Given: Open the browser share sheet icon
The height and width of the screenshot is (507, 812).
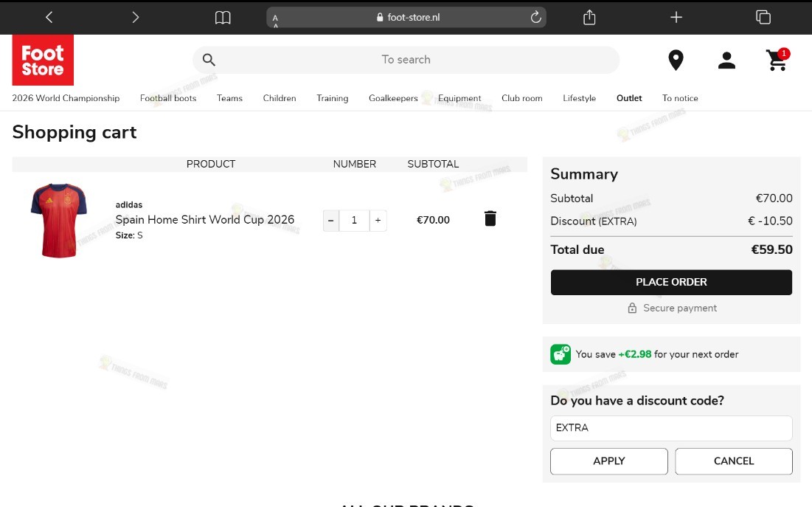Looking at the screenshot, I should pos(589,17).
